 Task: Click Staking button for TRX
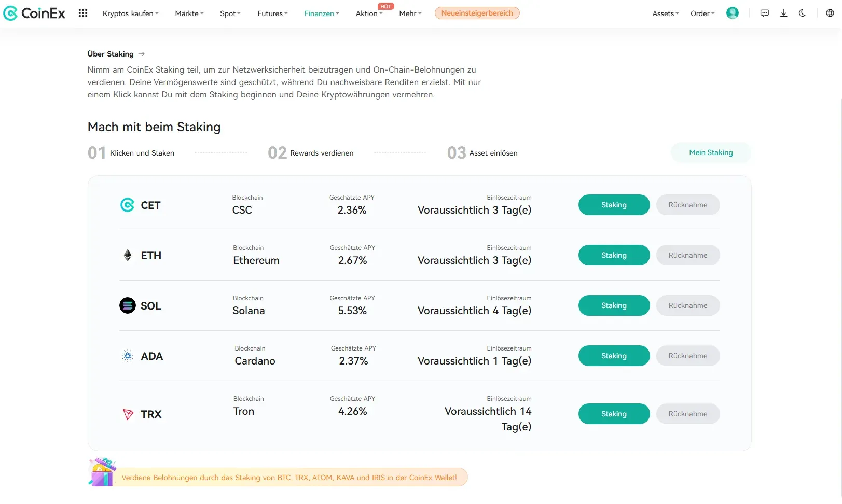click(x=614, y=414)
